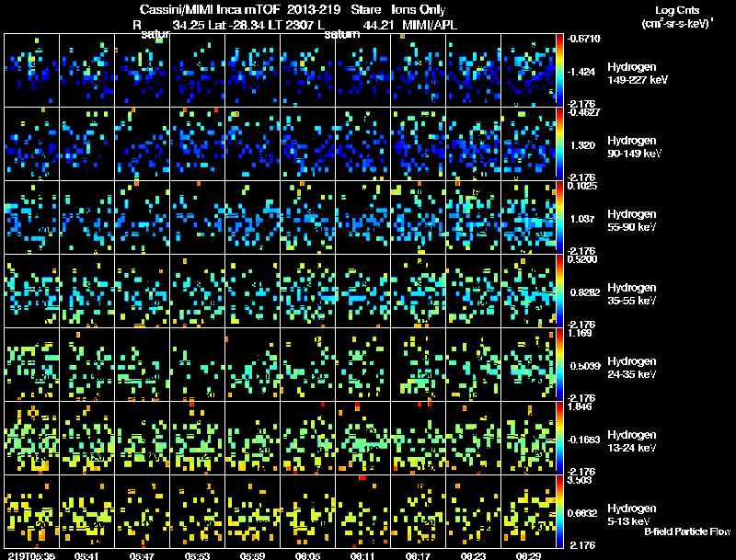Screen dimensions: 736x560
Task: Click the color bar beside Hydrogen 13-24 keV
Action: tap(559, 438)
